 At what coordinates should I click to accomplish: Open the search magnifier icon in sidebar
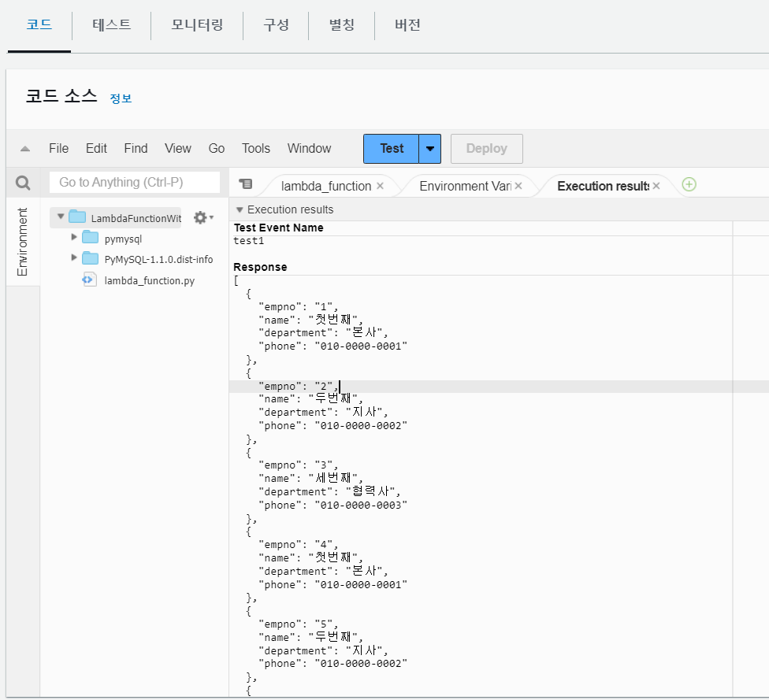[x=23, y=183]
